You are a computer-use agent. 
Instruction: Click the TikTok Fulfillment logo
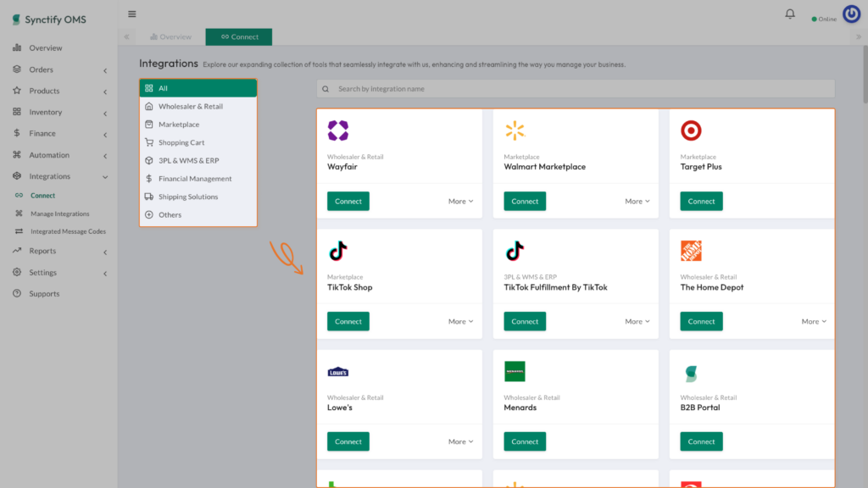(x=515, y=251)
